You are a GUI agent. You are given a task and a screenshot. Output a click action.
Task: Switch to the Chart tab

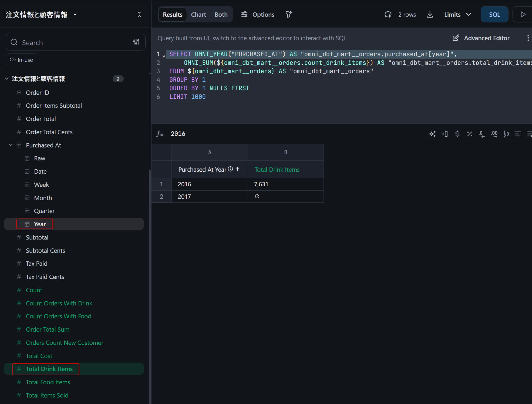(x=198, y=15)
